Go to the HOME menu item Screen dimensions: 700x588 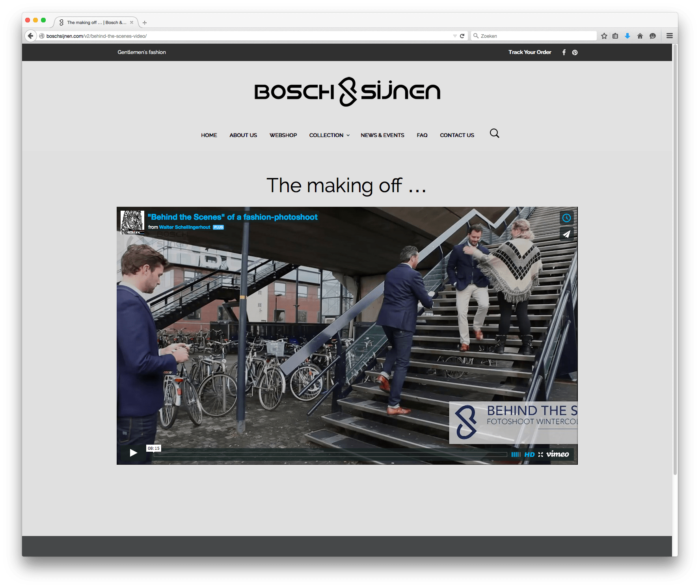[209, 135]
